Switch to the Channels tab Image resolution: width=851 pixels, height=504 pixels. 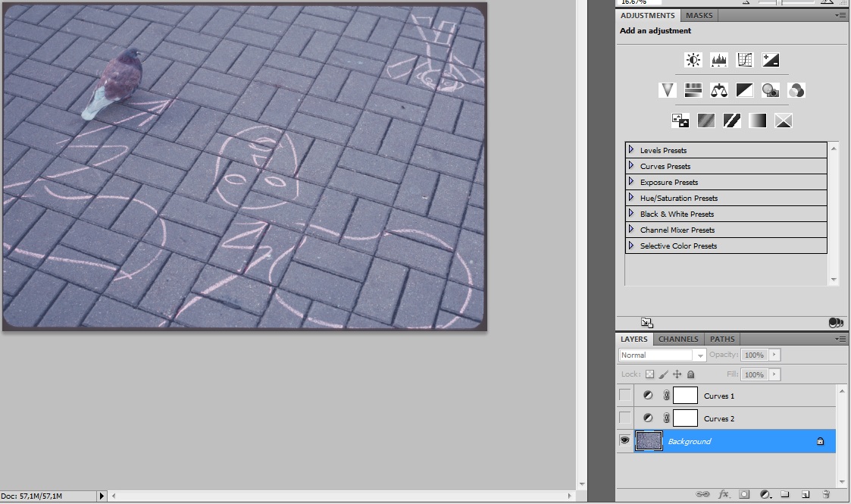[x=678, y=339]
